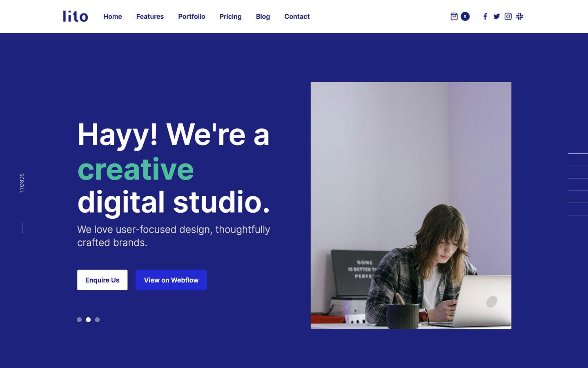Open the Portfolio menu item
Image resolution: width=588 pixels, height=368 pixels.
[192, 16]
